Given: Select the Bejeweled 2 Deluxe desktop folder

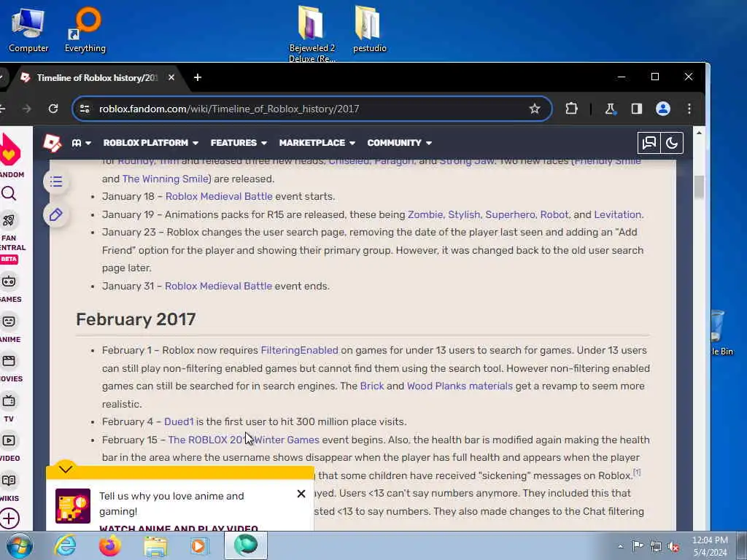Looking at the screenshot, I should [x=312, y=34].
